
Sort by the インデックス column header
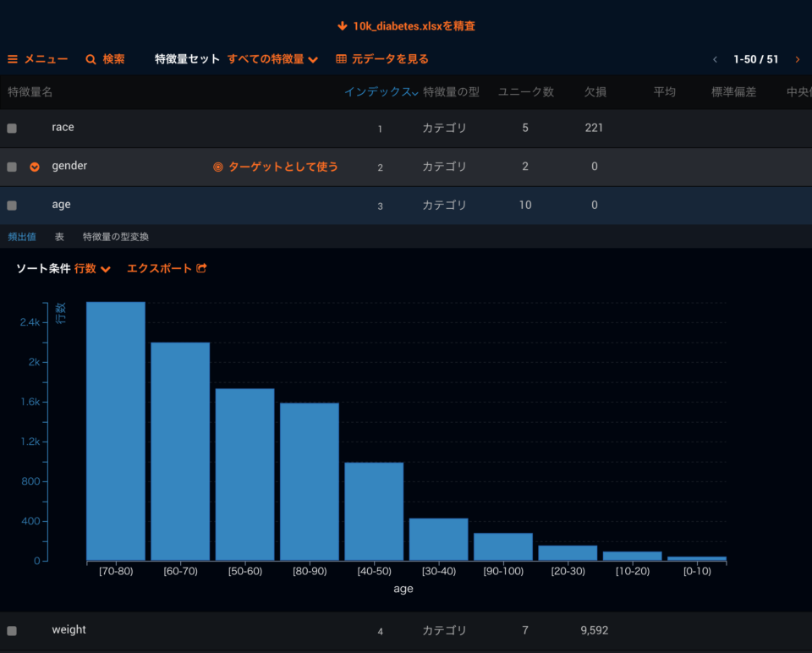coord(381,92)
